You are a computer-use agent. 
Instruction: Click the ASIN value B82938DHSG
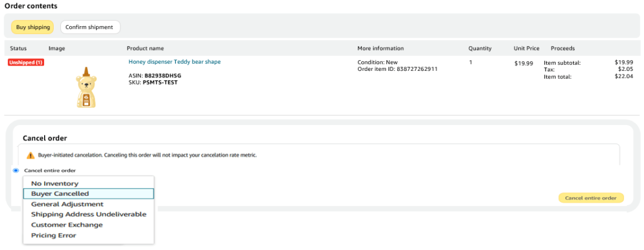[x=163, y=76]
